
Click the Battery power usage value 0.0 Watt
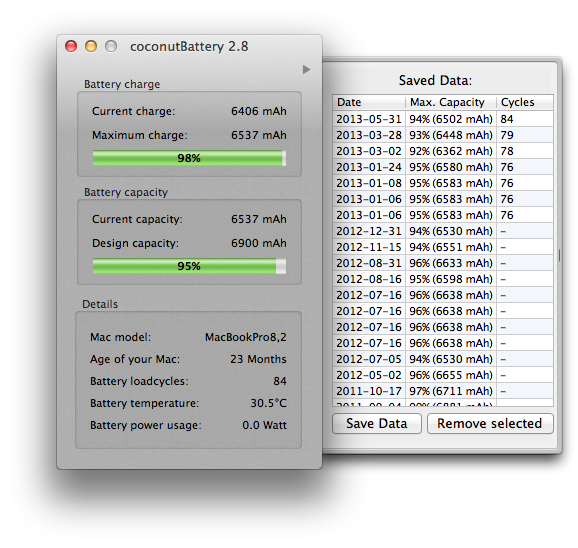[264, 425]
